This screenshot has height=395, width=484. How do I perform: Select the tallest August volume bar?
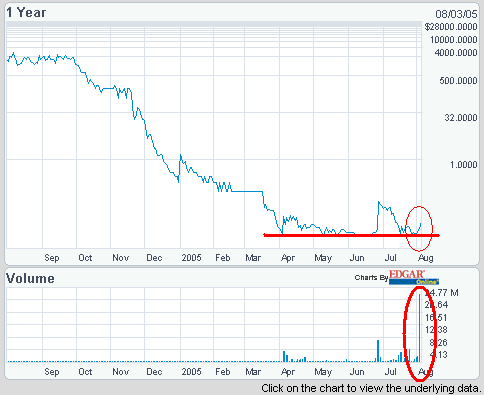pyautogui.click(x=419, y=328)
